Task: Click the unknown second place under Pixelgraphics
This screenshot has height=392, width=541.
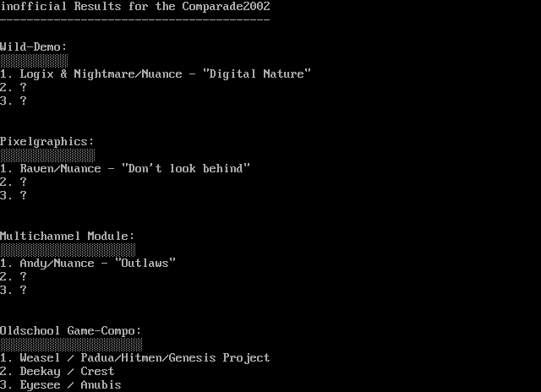Action: (x=14, y=182)
